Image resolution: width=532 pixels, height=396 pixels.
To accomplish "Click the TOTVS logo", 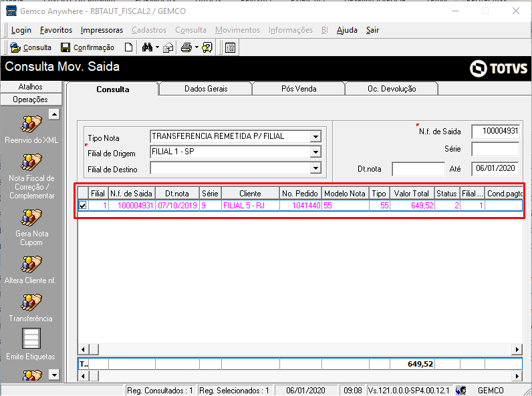I will click(499, 69).
